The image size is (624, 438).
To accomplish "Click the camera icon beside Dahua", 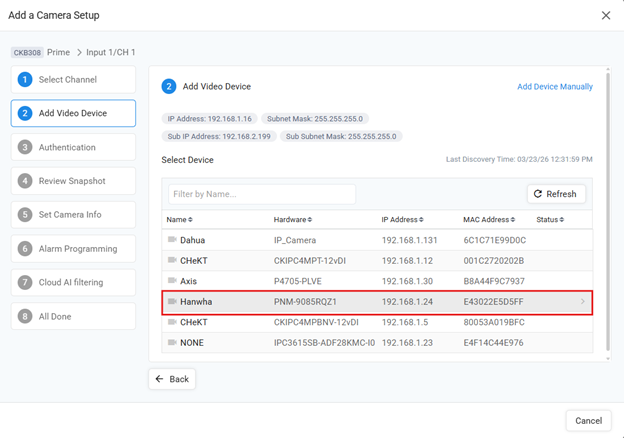I will coord(172,240).
